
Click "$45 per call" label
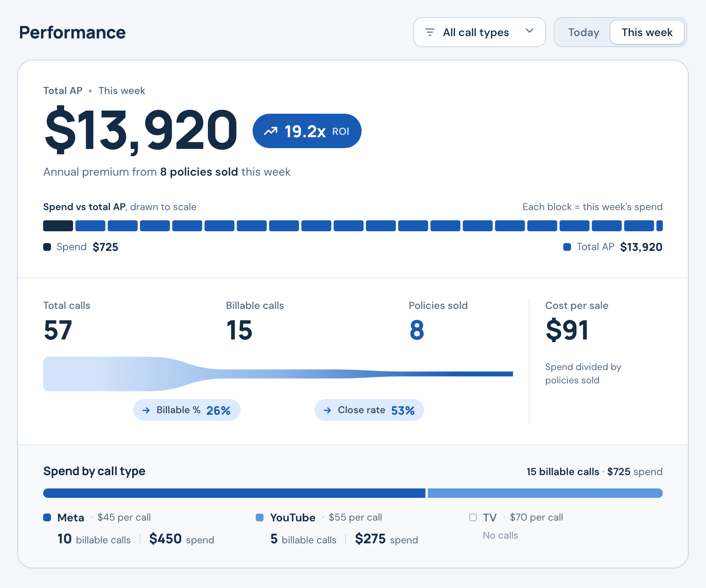[124, 517]
